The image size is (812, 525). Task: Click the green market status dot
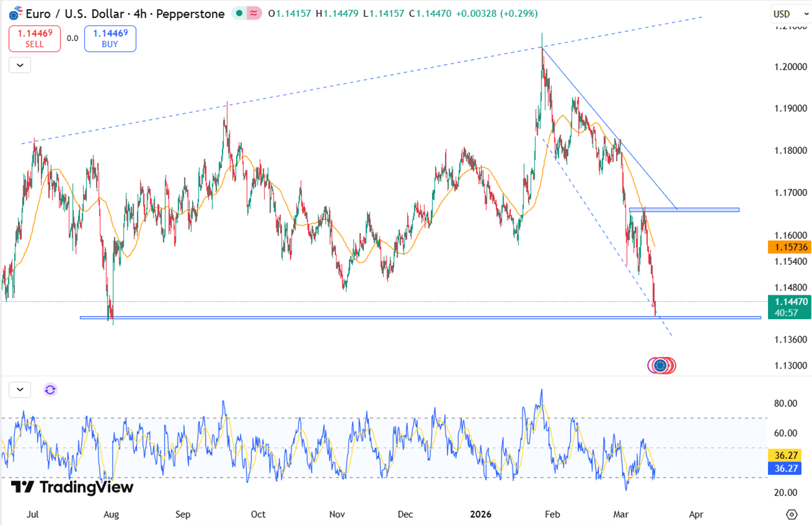coord(240,14)
